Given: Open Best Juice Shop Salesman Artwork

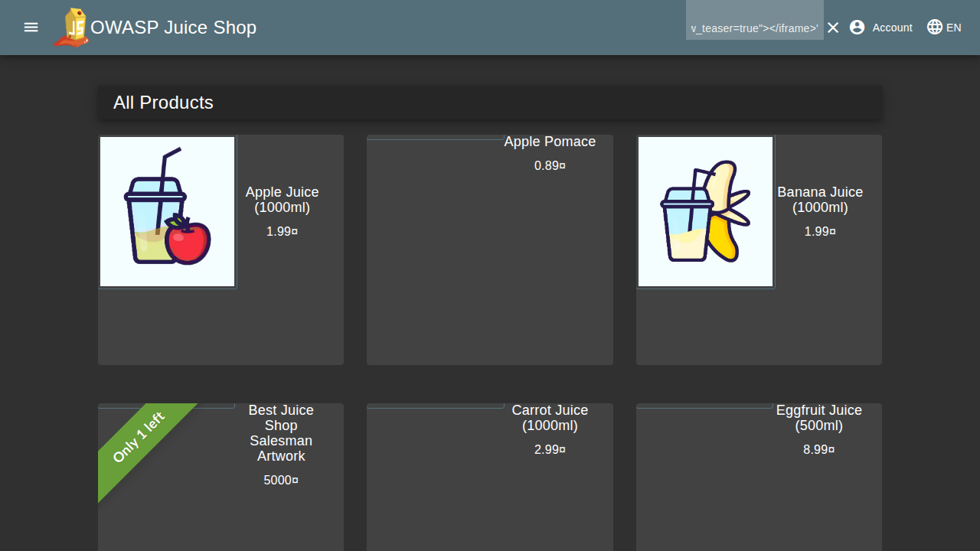Looking at the screenshot, I should pos(281,433).
